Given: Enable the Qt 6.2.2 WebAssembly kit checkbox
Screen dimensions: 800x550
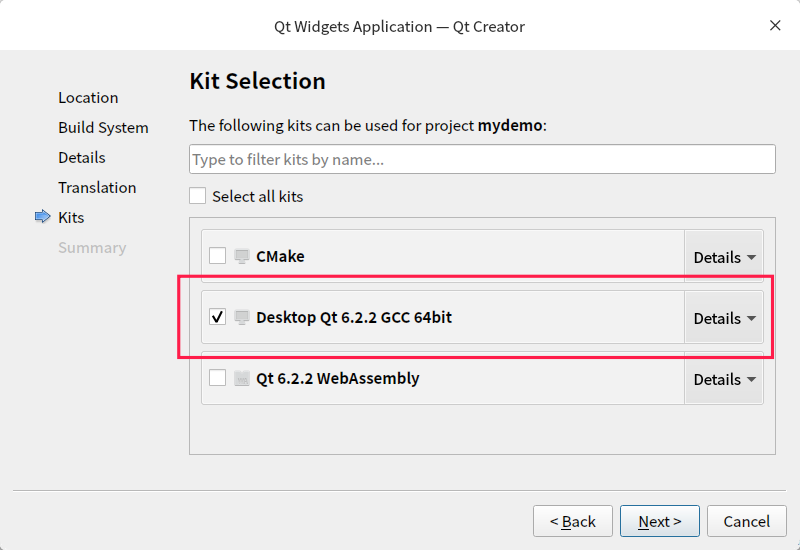Looking at the screenshot, I should (217, 378).
